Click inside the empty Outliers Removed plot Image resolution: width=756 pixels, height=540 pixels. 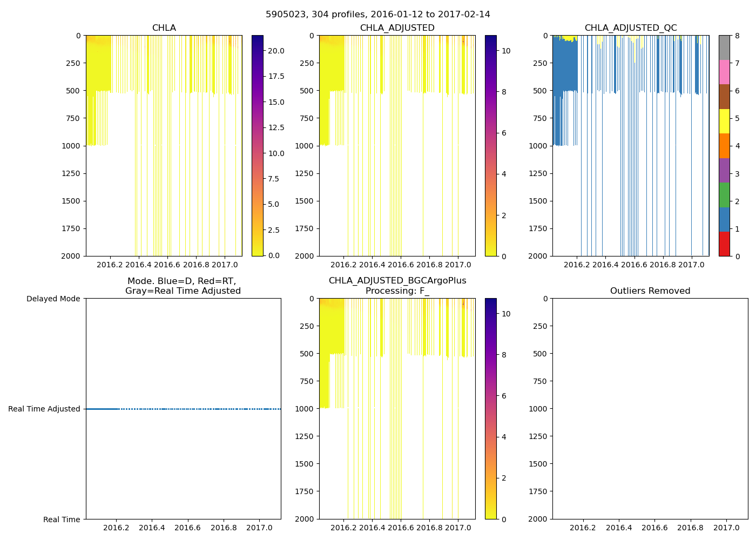coord(650,409)
